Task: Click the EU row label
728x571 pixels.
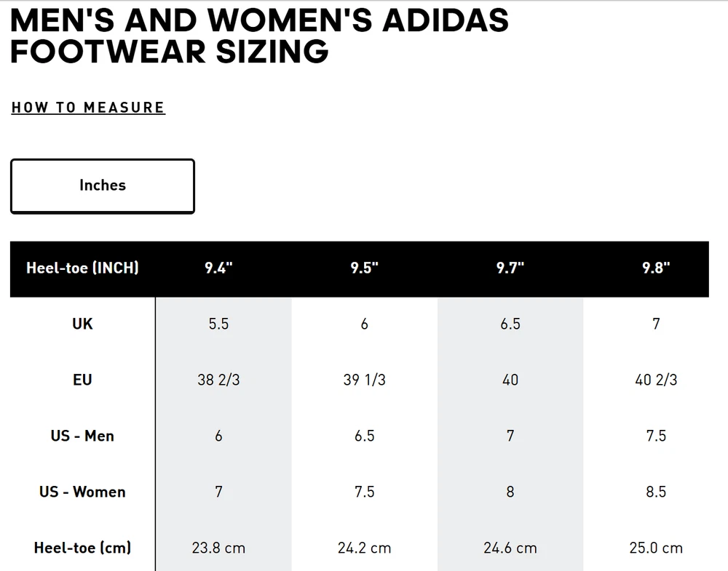Action: point(82,380)
